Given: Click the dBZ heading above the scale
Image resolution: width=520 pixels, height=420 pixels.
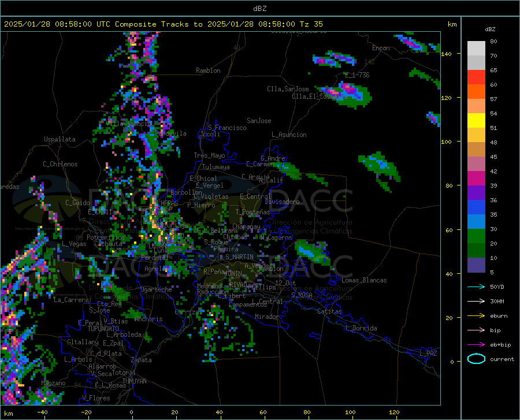Looking at the screenshot, I should coord(490,29).
